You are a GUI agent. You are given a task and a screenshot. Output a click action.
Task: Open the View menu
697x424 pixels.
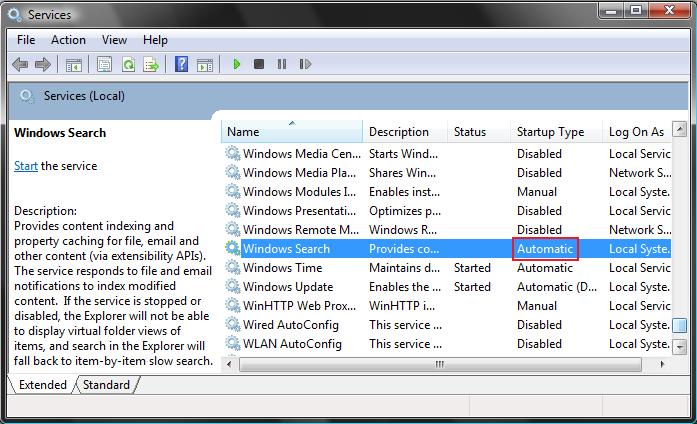114,40
